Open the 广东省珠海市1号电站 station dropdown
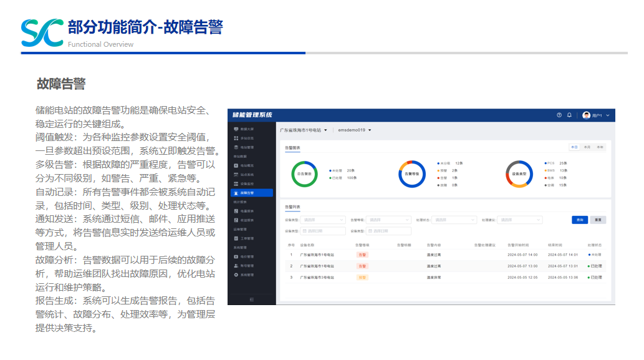 304,130
